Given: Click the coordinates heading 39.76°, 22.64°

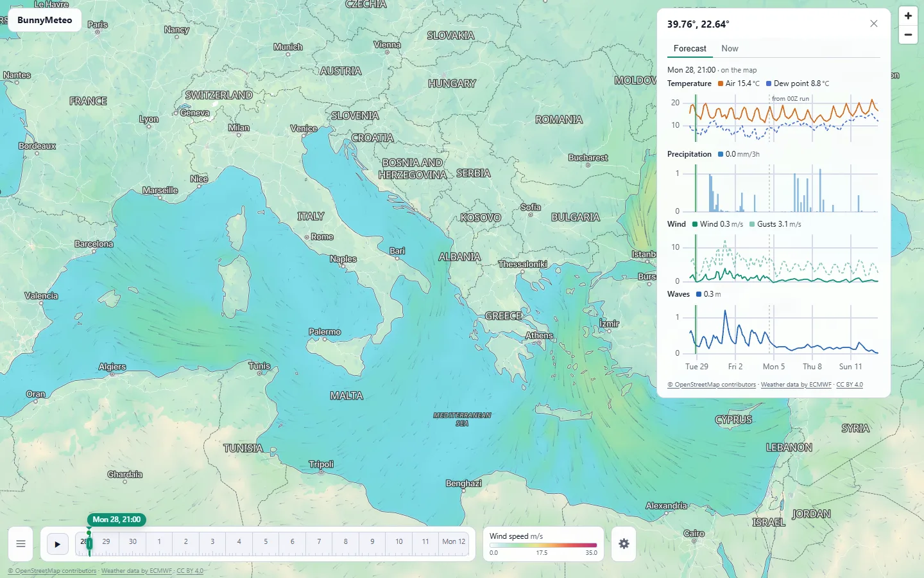Looking at the screenshot, I should click(698, 24).
